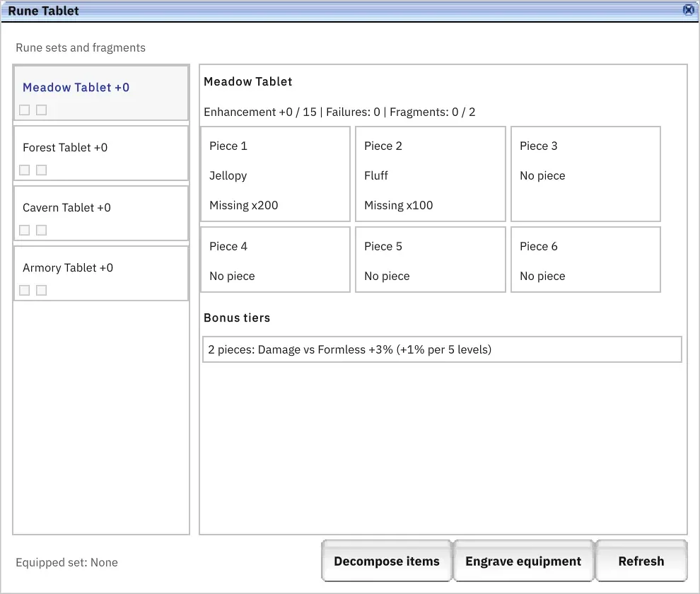Click the Decompose items button
This screenshot has width=700, height=594.
(x=387, y=561)
